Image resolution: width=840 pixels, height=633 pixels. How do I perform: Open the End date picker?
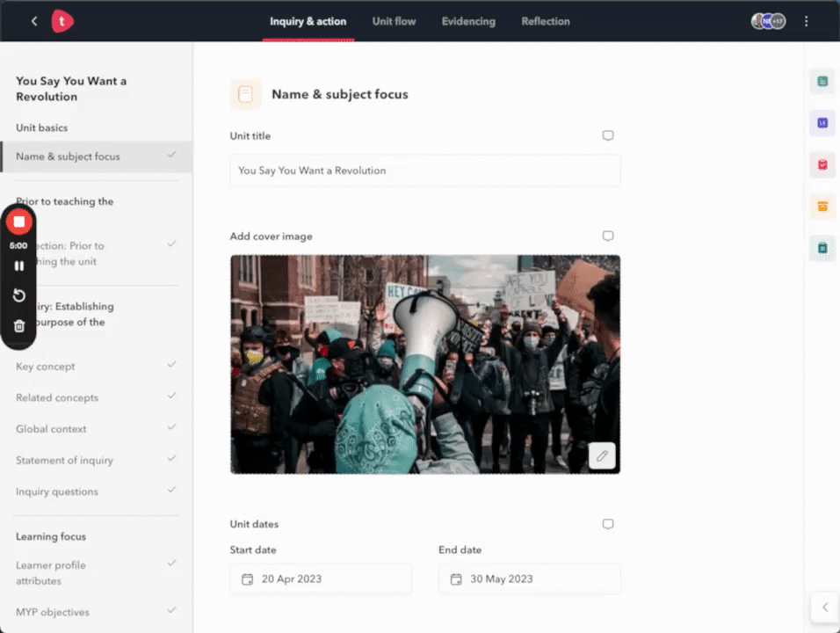point(529,578)
